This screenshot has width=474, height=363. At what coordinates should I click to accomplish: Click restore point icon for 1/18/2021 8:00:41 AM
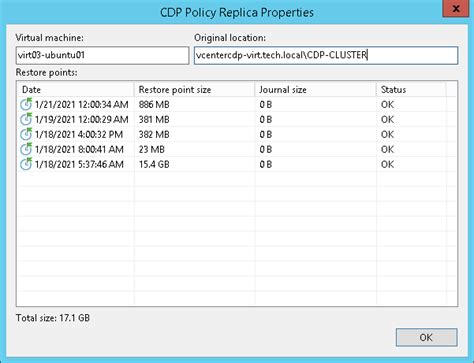click(x=26, y=149)
